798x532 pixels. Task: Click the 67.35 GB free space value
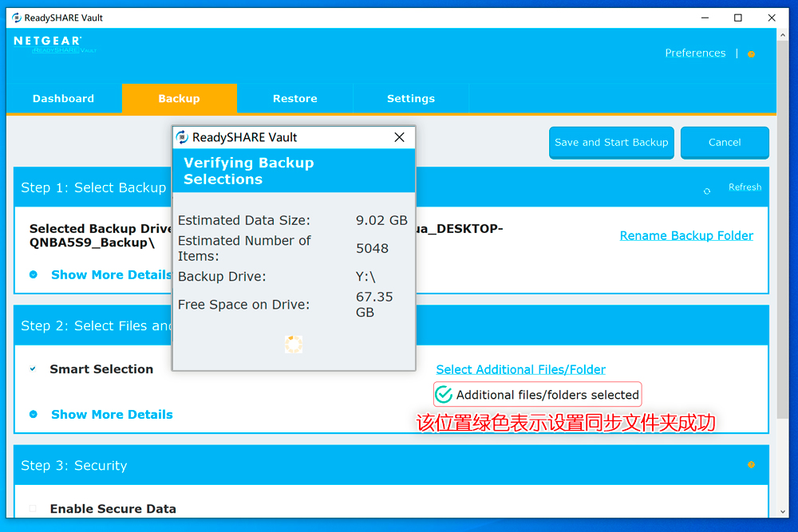pos(374,304)
